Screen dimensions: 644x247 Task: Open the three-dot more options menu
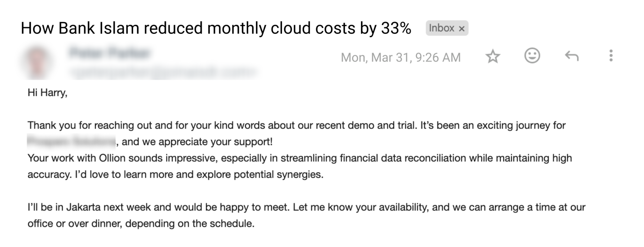pyautogui.click(x=611, y=56)
